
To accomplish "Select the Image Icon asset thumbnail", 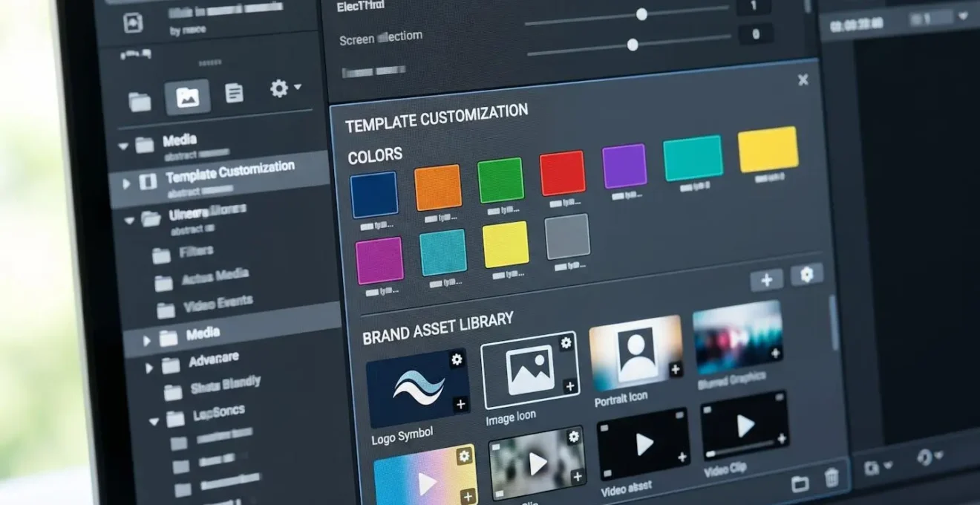I will (x=530, y=370).
